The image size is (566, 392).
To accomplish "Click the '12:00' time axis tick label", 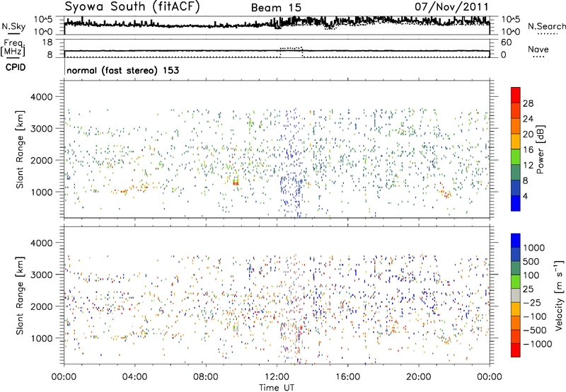I will (x=277, y=376).
